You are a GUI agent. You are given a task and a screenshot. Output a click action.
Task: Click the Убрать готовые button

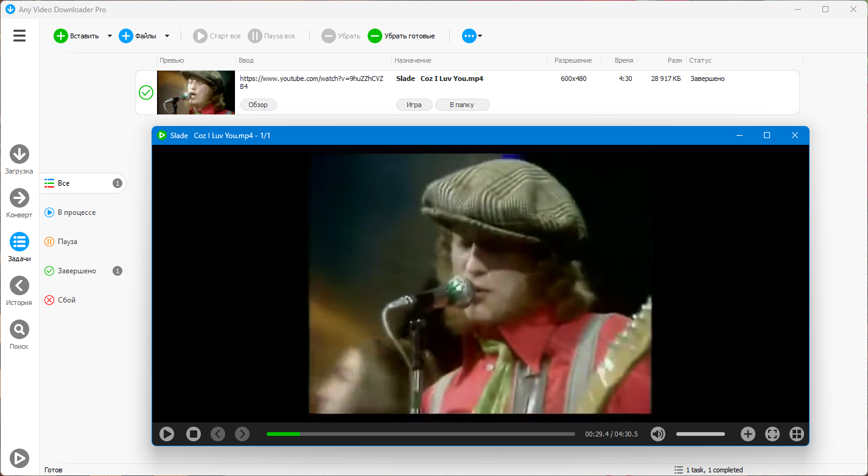[402, 36]
